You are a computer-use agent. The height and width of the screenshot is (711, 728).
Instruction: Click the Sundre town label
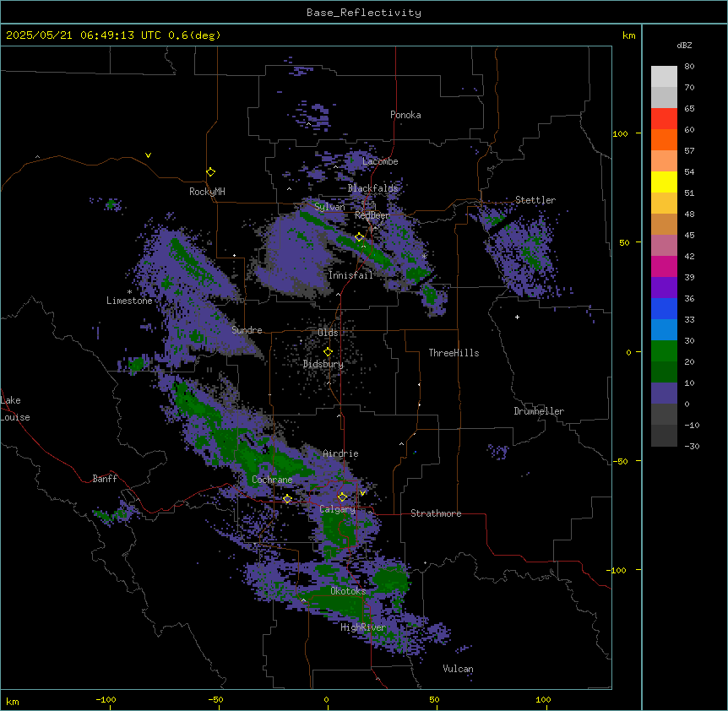pyautogui.click(x=247, y=330)
